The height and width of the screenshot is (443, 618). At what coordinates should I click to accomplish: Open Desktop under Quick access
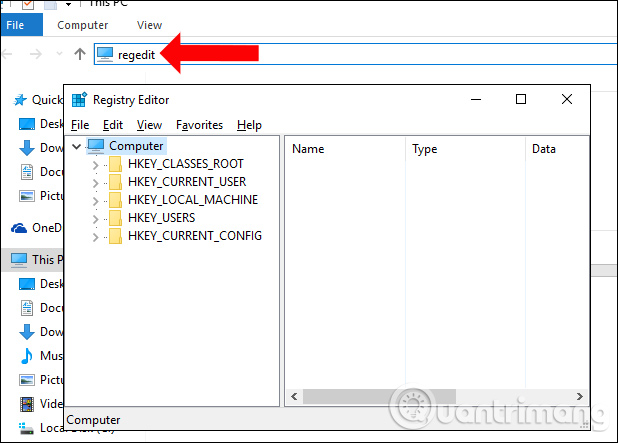[x=41, y=124]
